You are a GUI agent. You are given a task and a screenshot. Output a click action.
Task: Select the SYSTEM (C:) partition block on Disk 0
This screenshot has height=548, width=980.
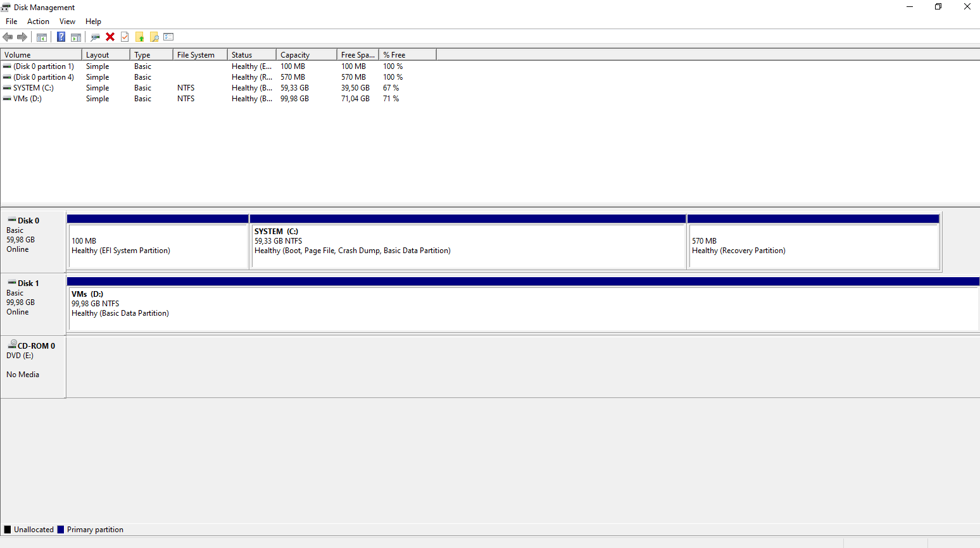click(x=468, y=242)
